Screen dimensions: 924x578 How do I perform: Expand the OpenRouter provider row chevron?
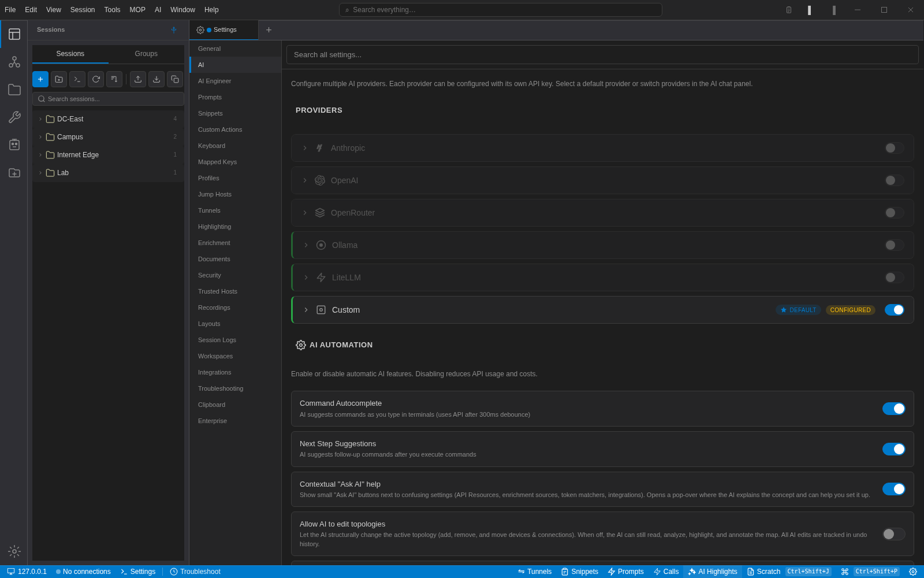[305, 213]
